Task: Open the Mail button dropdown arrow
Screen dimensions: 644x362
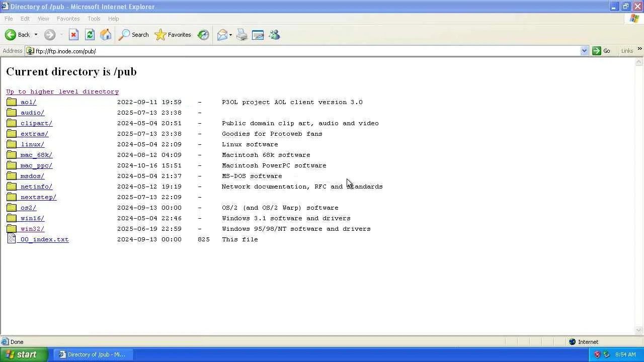Action: 230,35
